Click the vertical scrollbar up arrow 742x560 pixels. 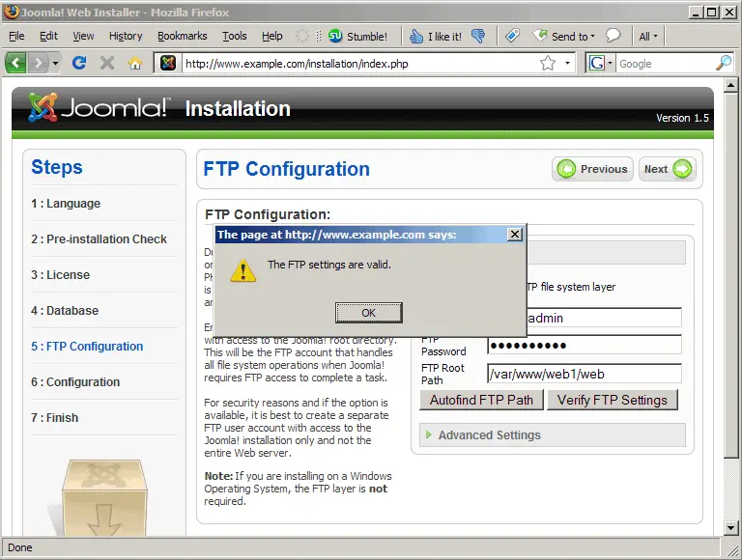(730, 86)
